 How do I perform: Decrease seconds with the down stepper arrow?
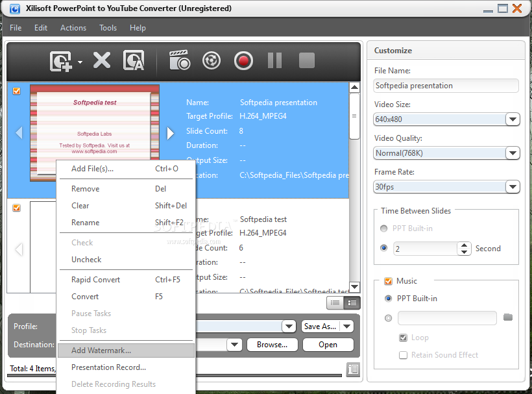[464, 252]
